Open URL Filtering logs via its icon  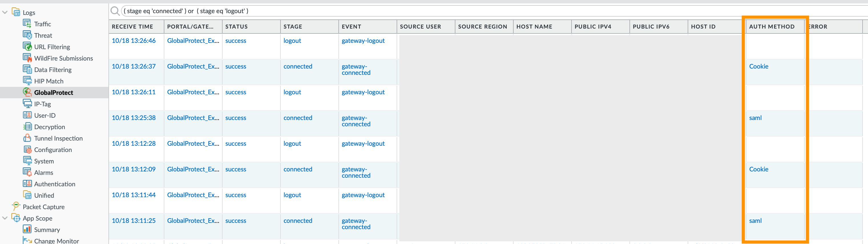pyautogui.click(x=27, y=47)
